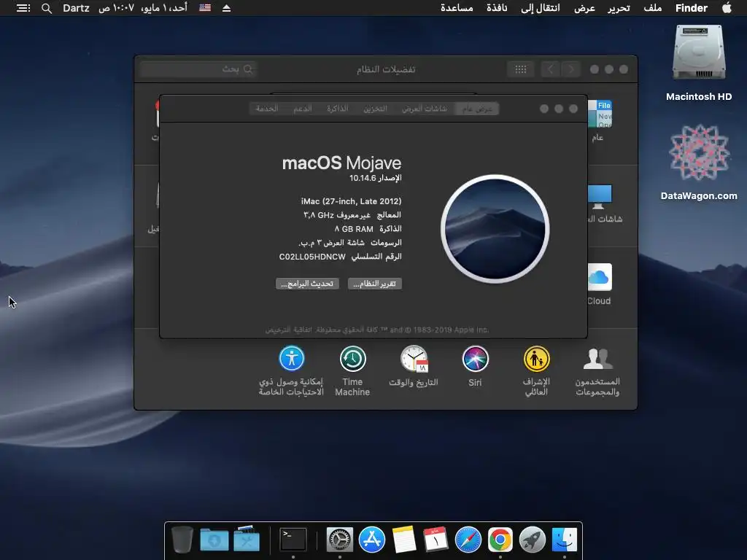Launch Safari from the Dock
The width and height of the screenshot is (747, 560).
pos(468,540)
